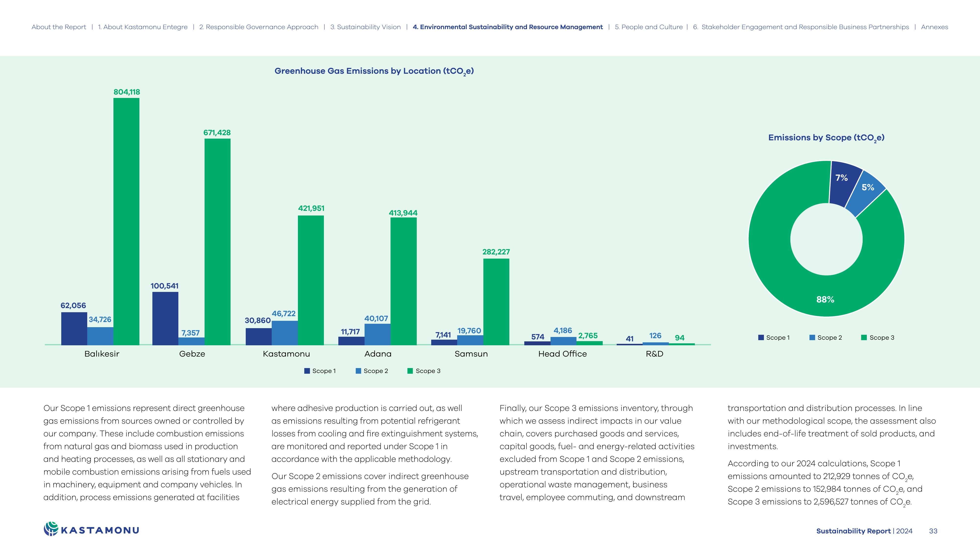Click Scope 2 swatch in donut chart legend
Image resolution: width=980 pixels, height=551 pixels.
[x=812, y=337]
